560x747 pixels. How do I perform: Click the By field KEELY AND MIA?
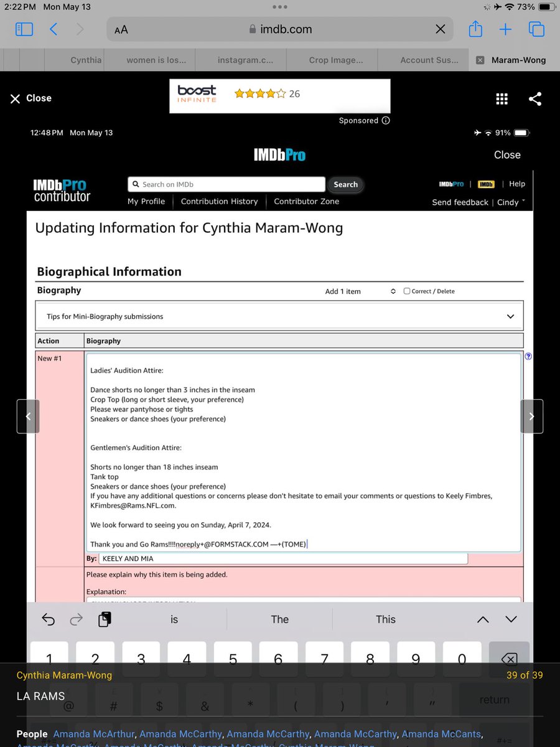pos(283,559)
